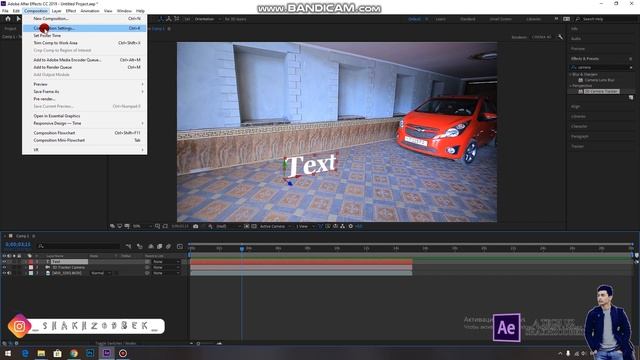Open parent dropdown for Text layer
The image size is (640, 360).
point(166,262)
